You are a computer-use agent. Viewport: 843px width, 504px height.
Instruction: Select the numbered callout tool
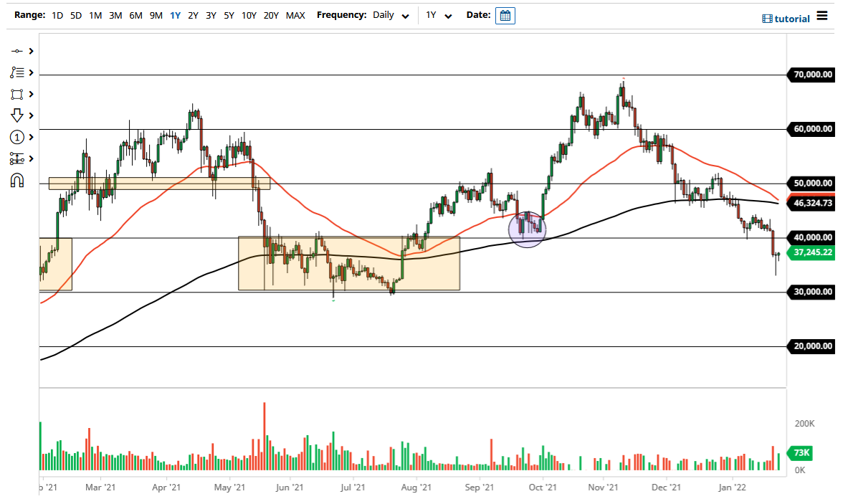[x=18, y=137]
